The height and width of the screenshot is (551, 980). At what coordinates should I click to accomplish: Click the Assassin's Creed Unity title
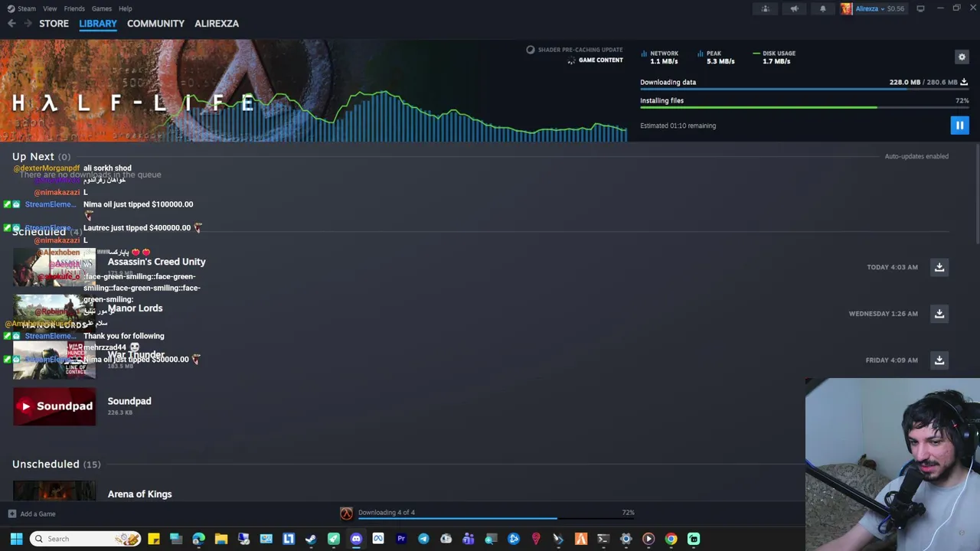[x=156, y=262]
